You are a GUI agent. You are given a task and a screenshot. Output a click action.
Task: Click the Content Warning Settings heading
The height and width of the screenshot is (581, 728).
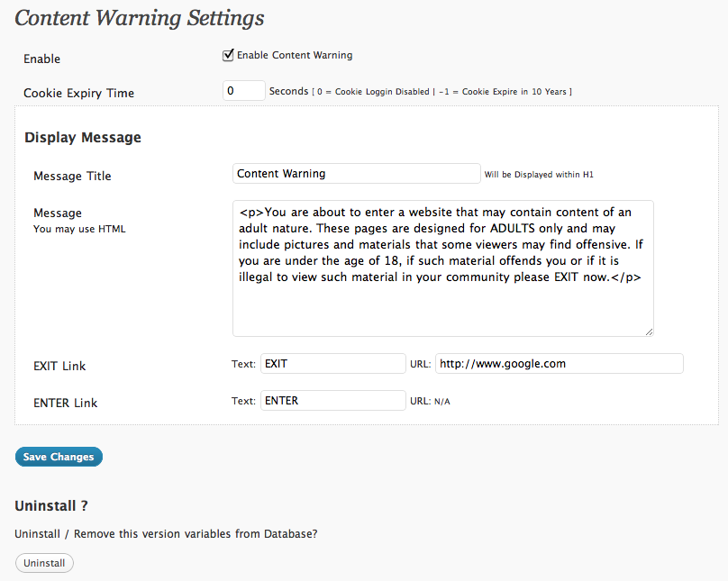140,19
